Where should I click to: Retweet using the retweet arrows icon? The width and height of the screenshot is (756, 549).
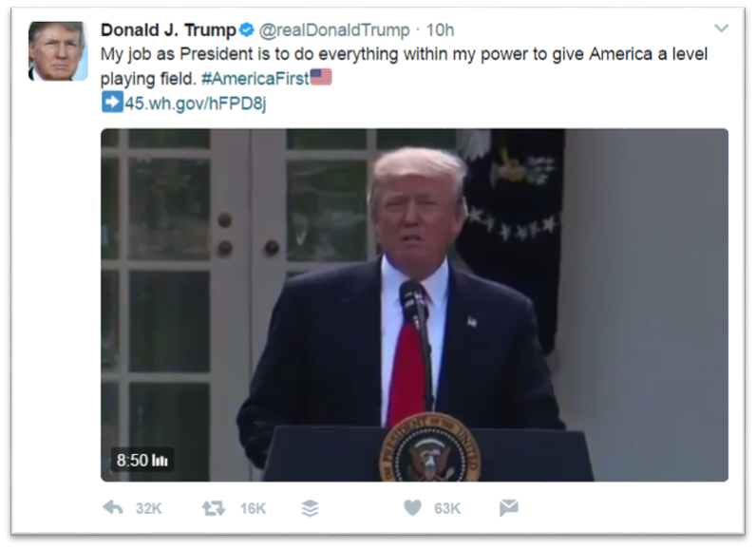point(214,508)
